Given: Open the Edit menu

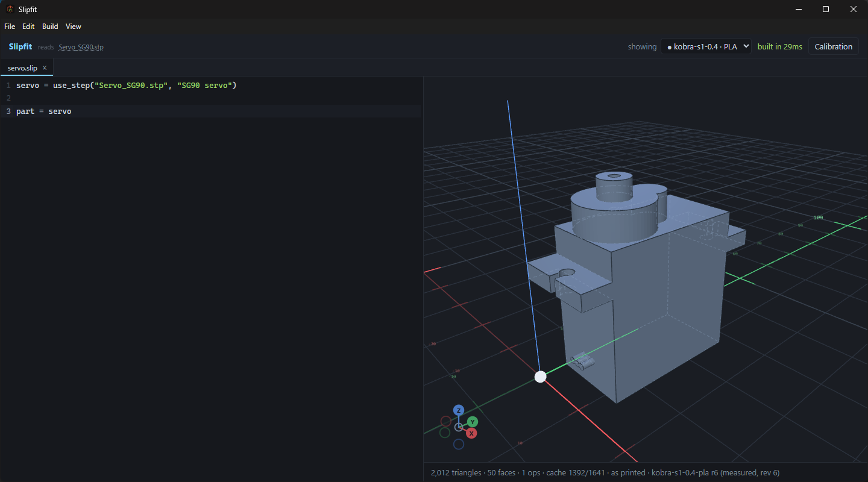Looking at the screenshot, I should (28, 27).
